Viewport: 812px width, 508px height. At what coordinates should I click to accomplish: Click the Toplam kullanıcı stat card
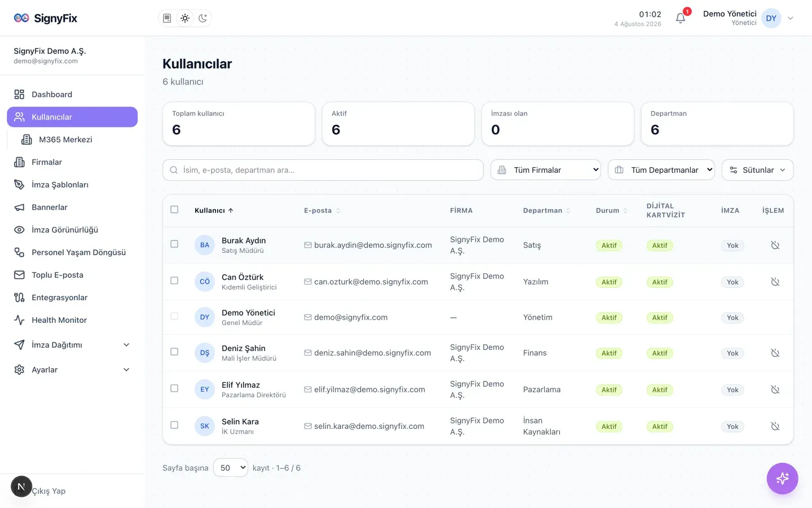[239, 124]
